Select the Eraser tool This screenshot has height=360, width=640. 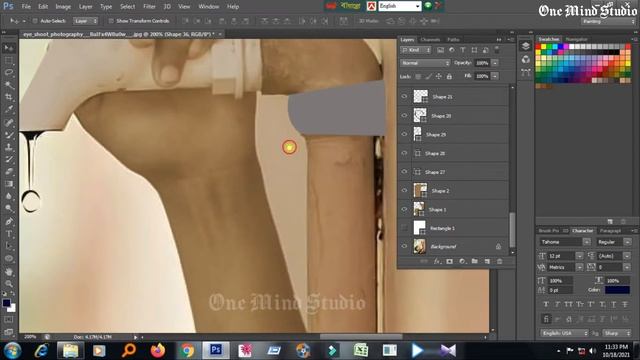coord(9,171)
